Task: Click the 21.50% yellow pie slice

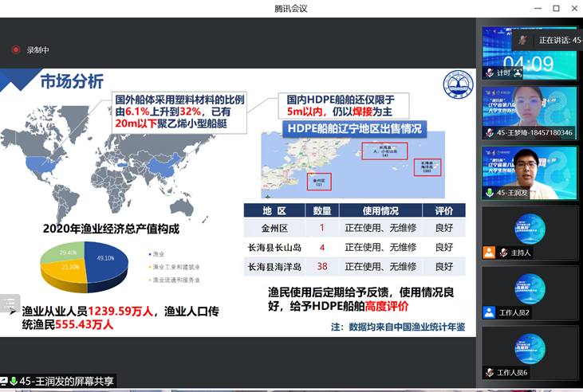Action: click(x=65, y=272)
